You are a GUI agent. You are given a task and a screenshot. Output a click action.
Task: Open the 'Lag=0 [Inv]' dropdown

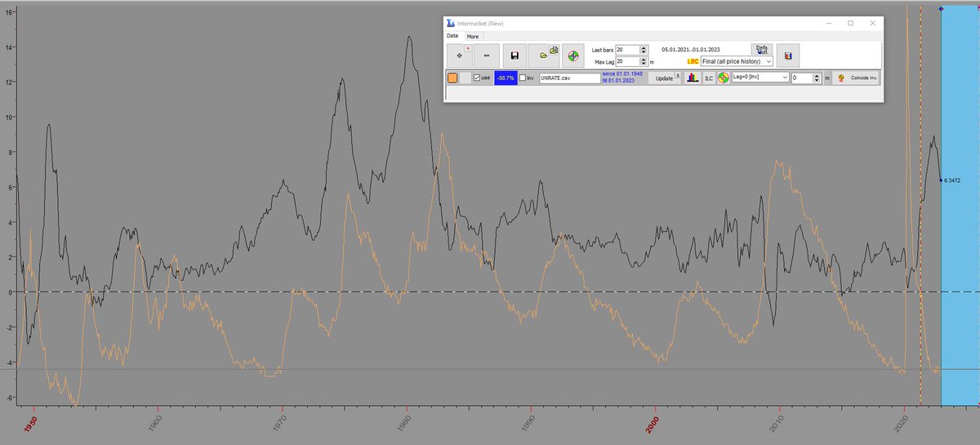[760, 77]
